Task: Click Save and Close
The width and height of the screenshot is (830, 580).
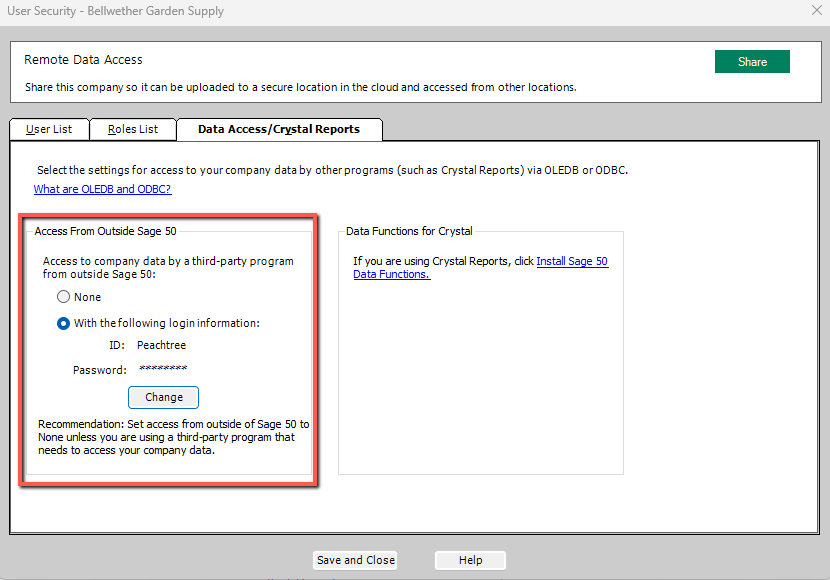Action: point(354,560)
